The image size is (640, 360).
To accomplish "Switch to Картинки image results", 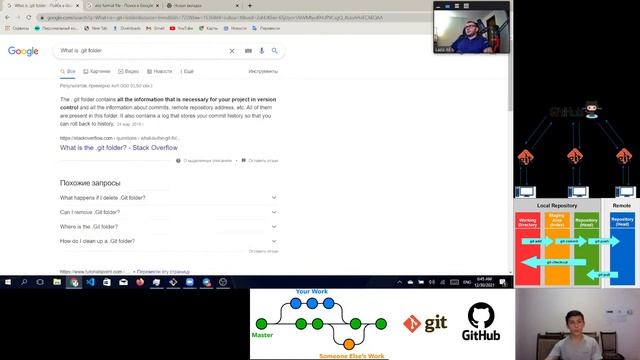I will 97,71.
